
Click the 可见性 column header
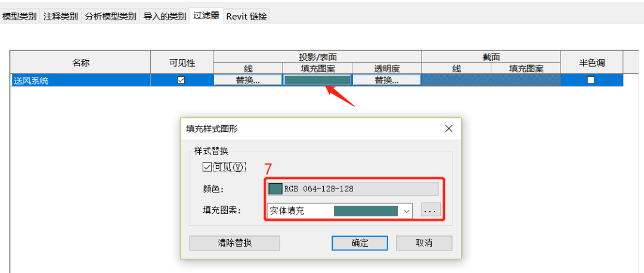[x=182, y=63]
